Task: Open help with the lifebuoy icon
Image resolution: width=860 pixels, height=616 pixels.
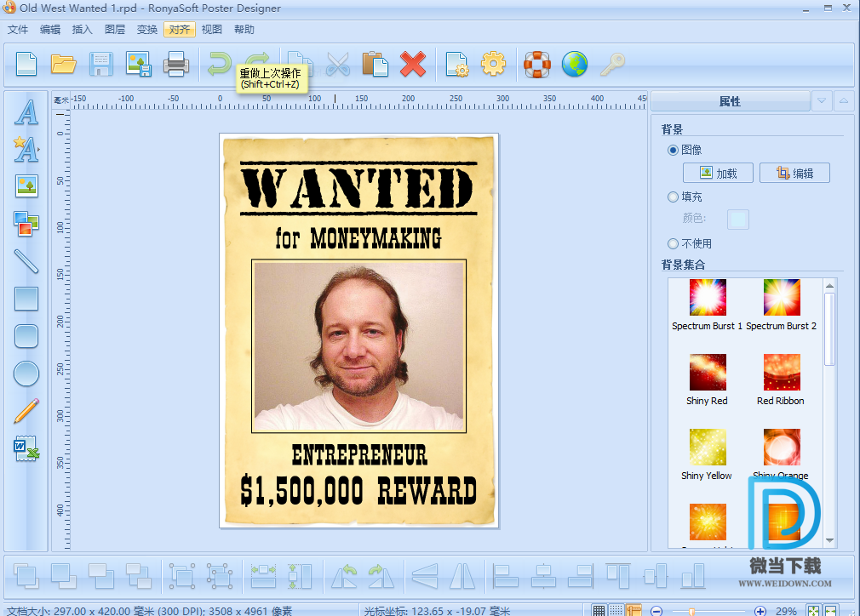Action: point(537,64)
